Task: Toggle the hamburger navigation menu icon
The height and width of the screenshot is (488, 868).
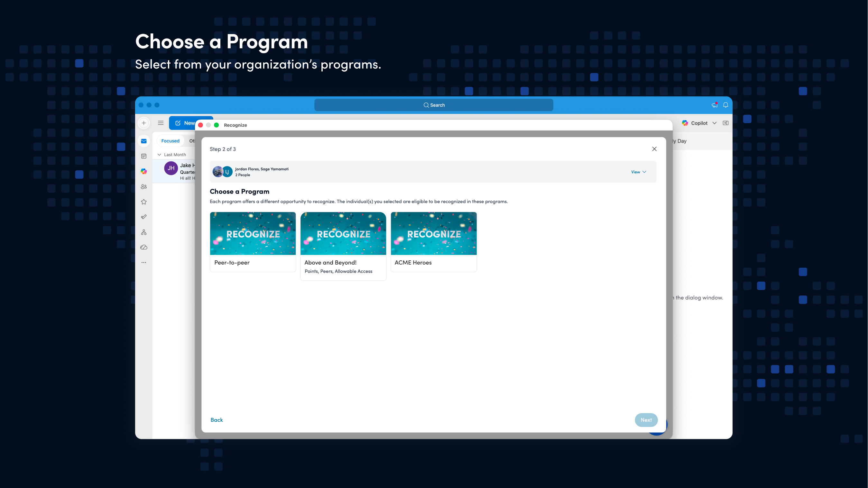Action: (x=161, y=123)
